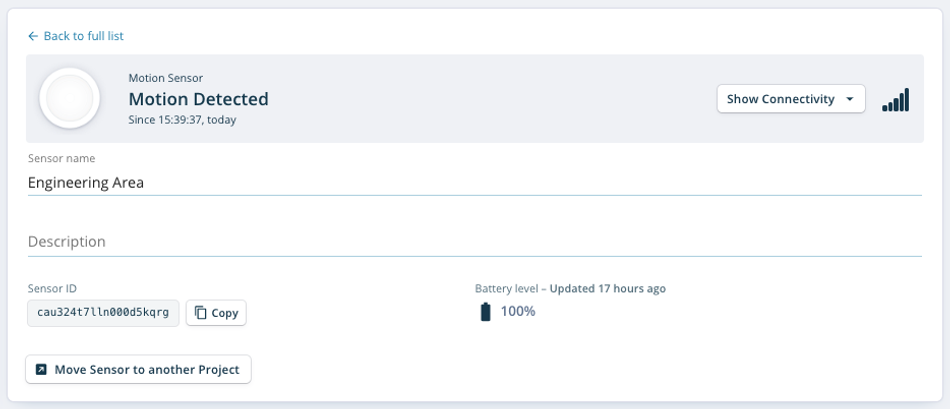The image size is (950, 409).
Task: Click the Motion Sensor type label
Action: coord(165,78)
